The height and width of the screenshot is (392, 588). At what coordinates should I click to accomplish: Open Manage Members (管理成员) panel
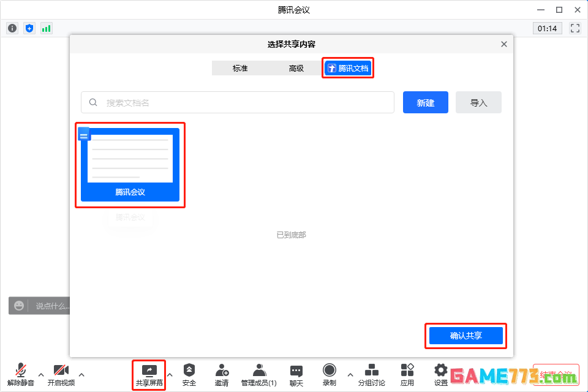[x=259, y=375]
